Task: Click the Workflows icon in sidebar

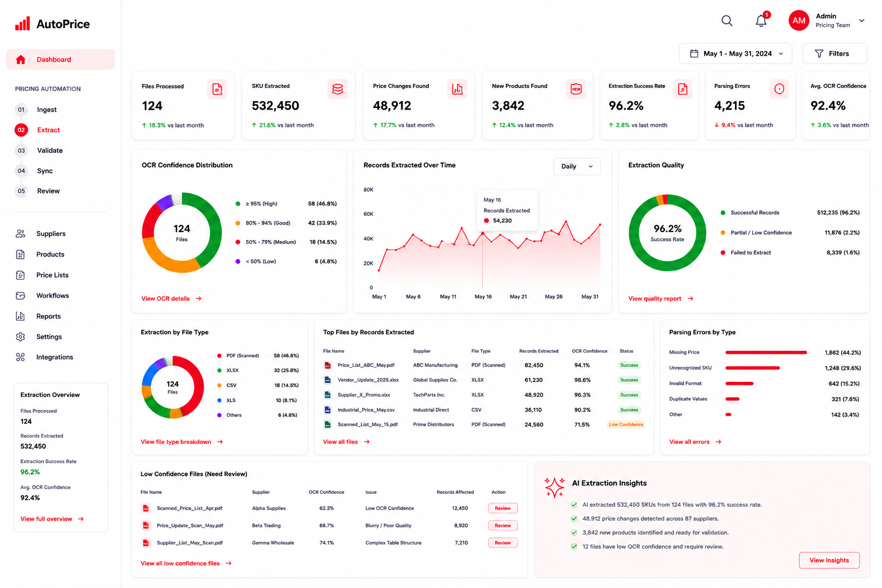Action: click(21, 296)
